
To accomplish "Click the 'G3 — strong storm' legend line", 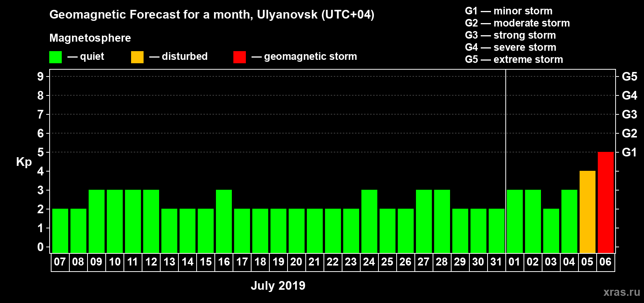I will pos(510,35).
